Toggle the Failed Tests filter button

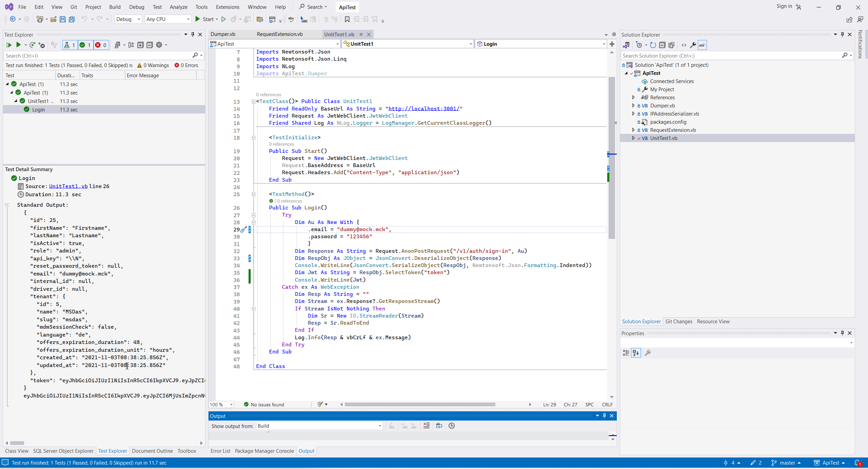[101, 45]
